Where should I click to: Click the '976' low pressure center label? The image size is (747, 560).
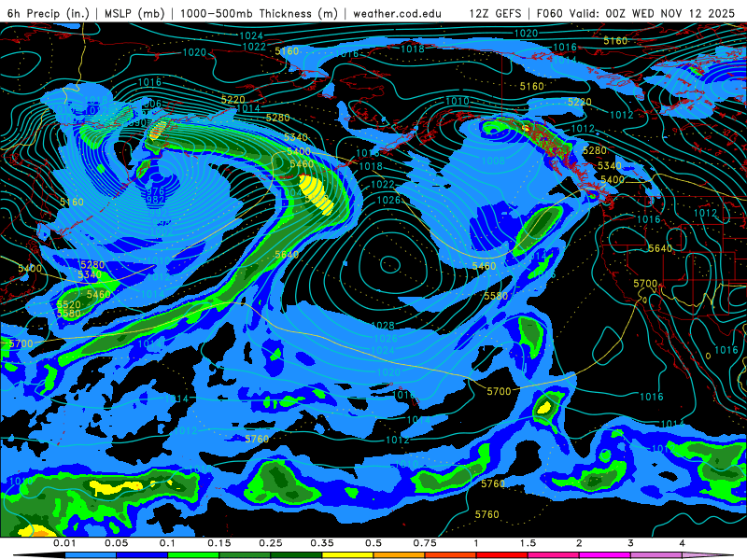pos(155,191)
